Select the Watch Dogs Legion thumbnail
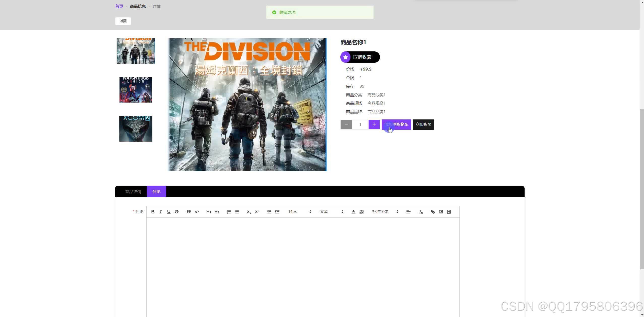Image resolution: width=644 pixels, height=317 pixels. [136, 90]
